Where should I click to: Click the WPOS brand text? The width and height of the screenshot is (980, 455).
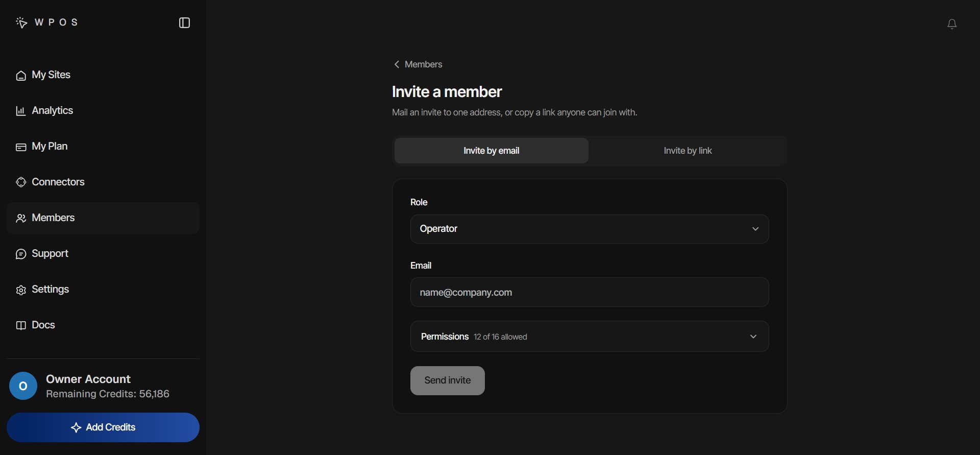click(56, 22)
